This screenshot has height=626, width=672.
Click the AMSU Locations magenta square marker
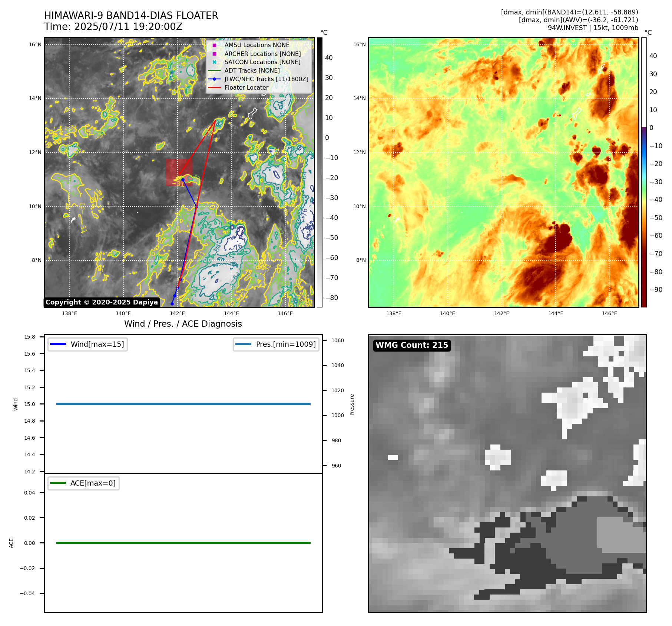[x=214, y=45]
